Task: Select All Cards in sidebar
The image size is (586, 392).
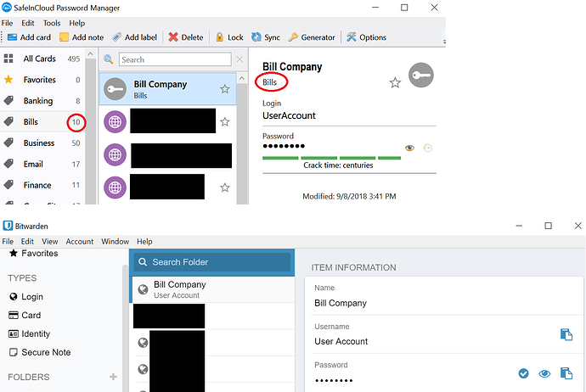Action: click(x=42, y=59)
